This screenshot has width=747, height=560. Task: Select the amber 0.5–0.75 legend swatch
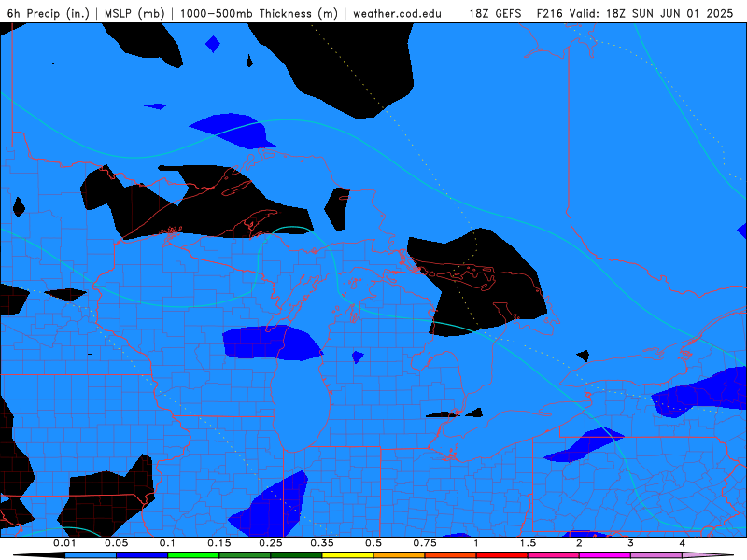[400, 555]
